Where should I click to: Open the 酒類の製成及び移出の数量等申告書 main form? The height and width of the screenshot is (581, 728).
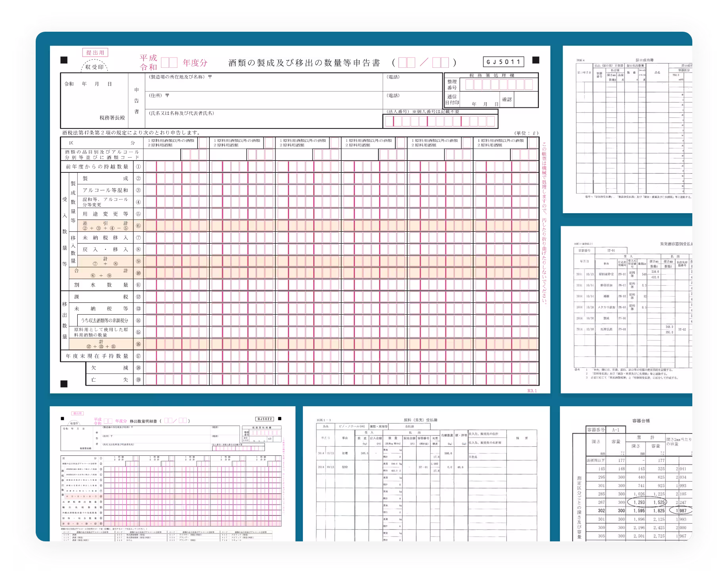(x=300, y=219)
